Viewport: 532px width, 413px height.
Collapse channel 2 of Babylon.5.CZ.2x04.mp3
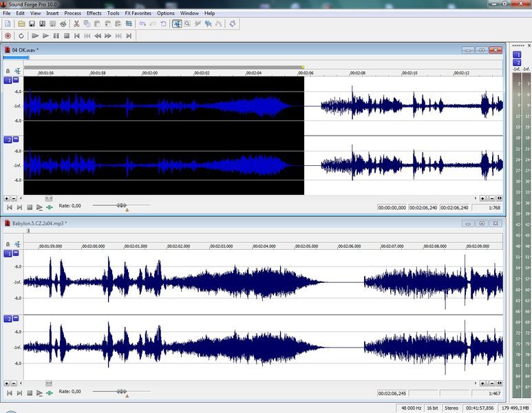[16, 318]
